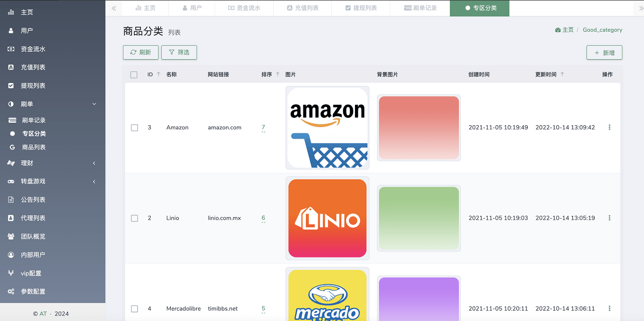Open row actions menu for Mercadolibre
This screenshot has height=321, width=644.
609,308
